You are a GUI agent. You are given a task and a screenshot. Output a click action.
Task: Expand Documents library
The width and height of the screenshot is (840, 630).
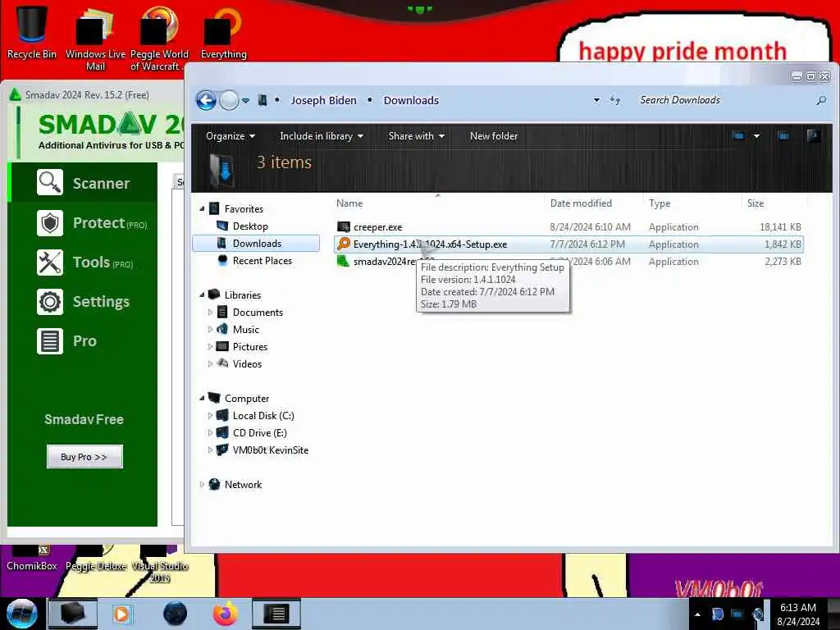click(x=210, y=312)
